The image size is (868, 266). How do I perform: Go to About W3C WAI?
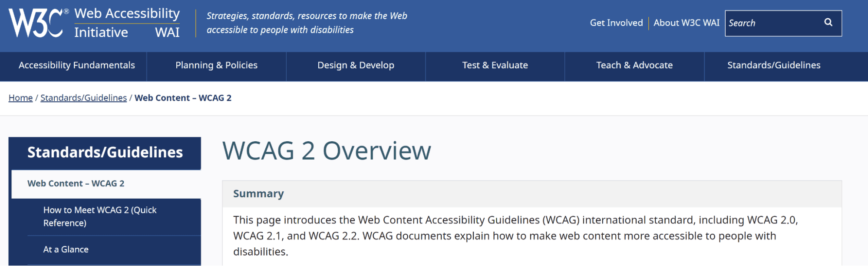[x=686, y=23]
